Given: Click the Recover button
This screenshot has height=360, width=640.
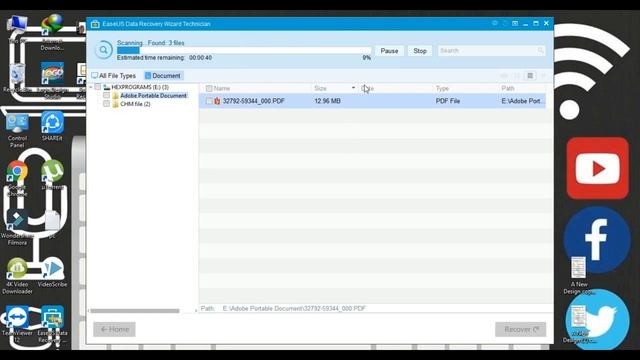Looking at the screenshot, I should [x=520, y=329].
